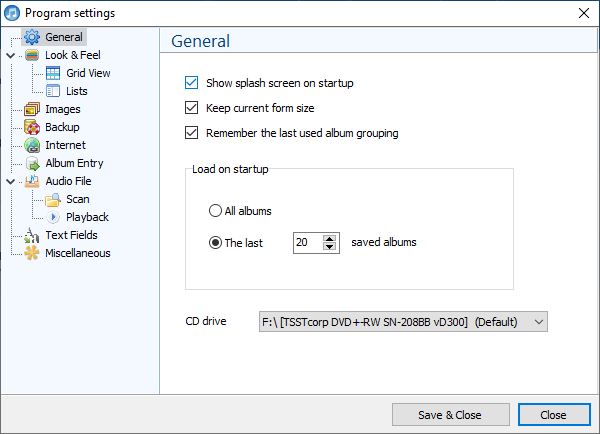Open the Internet globe icon
600x434 pixels.
[x=32, y=145]
